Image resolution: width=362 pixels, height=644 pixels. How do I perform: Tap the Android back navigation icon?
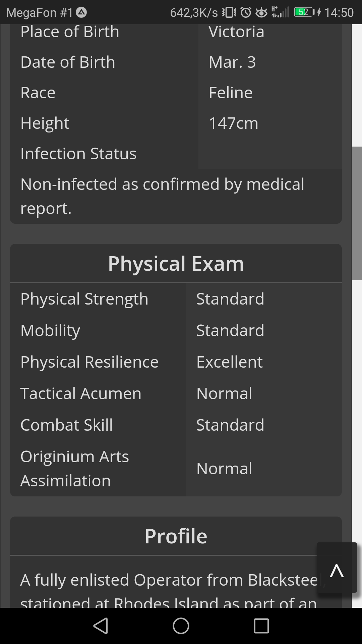[101, 626]
